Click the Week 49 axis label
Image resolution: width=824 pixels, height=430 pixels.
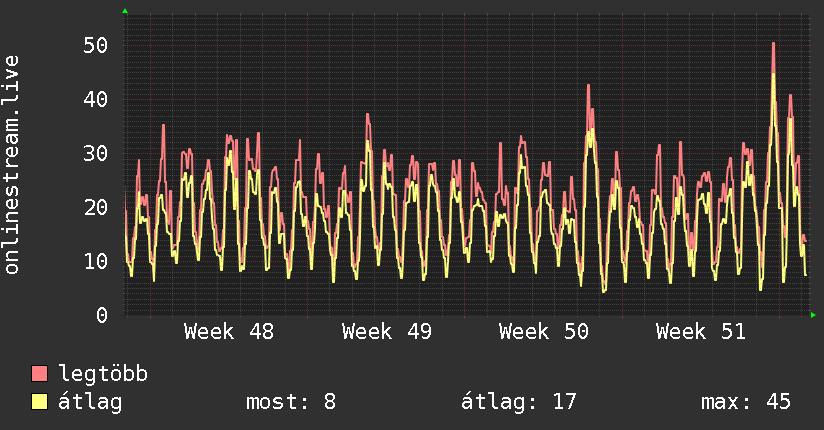click(x=386, y=332)
